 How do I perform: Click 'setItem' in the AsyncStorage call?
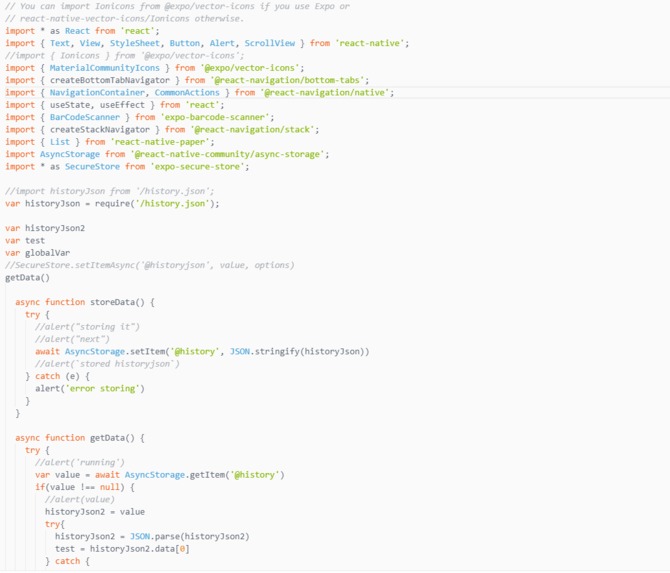[x=147, y=352]
